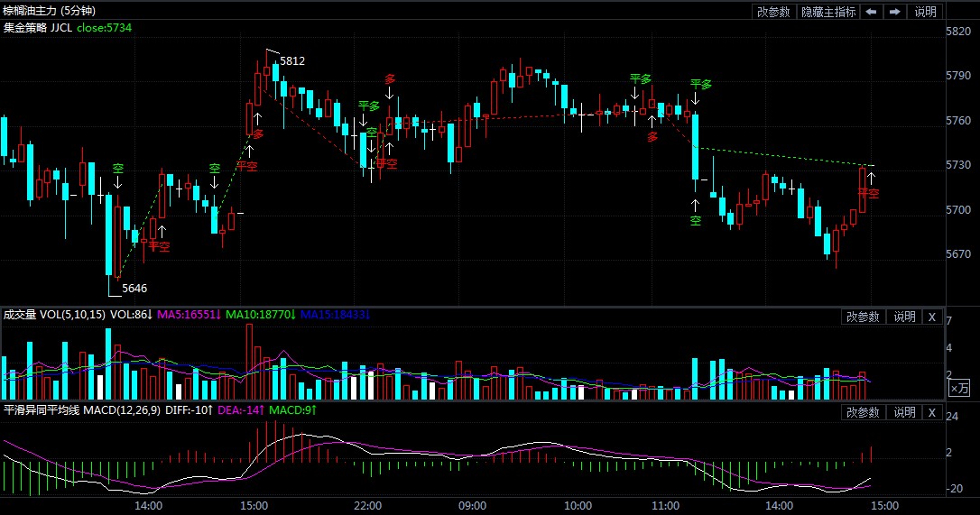Open 说明 in the MACD panel
The width and height of the screenshot is (980, 515).
[x=904, y=412]
